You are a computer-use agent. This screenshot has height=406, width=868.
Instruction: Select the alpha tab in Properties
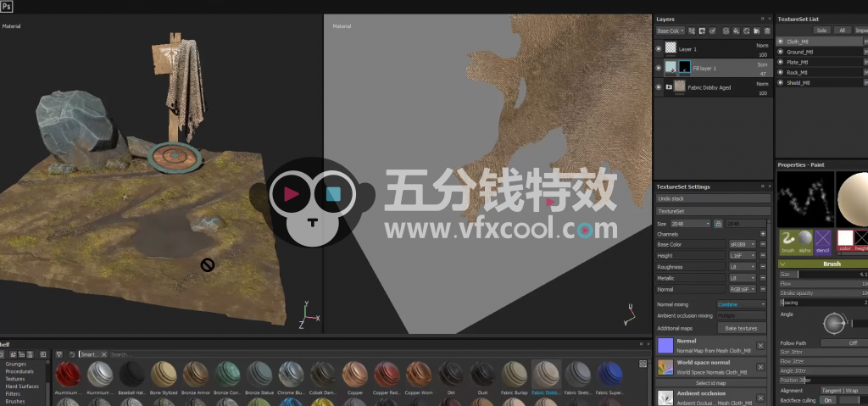(x=805, y=242)
